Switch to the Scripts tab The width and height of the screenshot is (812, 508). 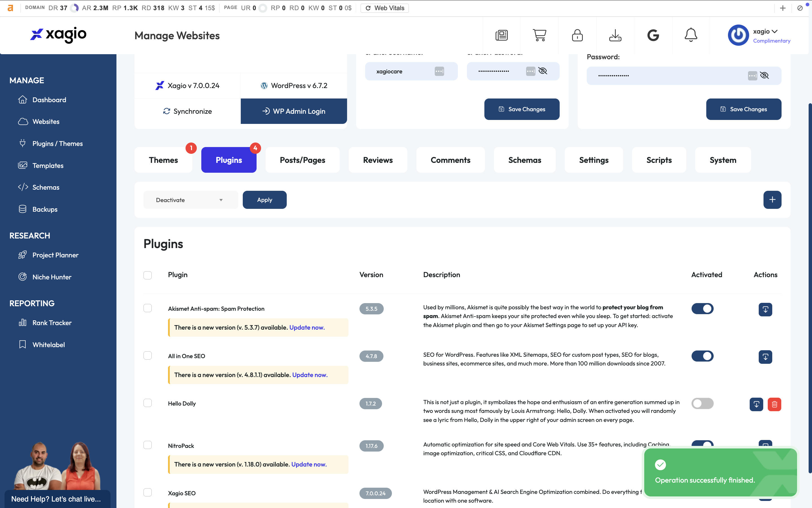pyautogui.click(x=659, y=160)
